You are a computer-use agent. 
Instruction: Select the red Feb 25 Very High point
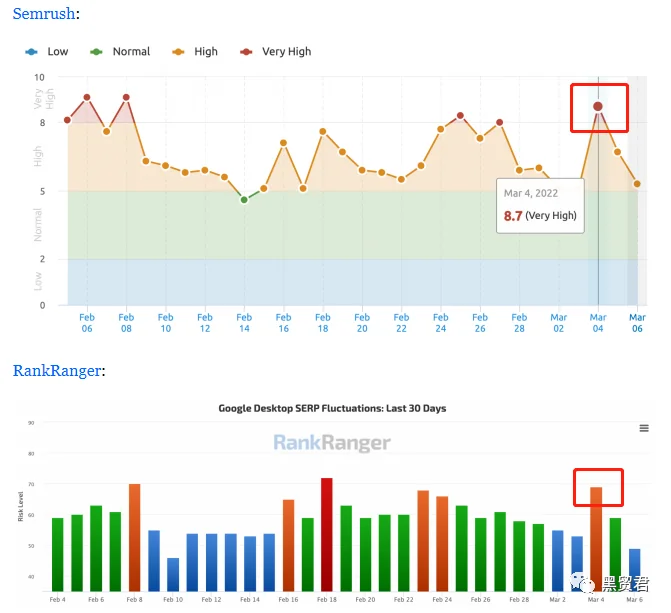point(460,116)
